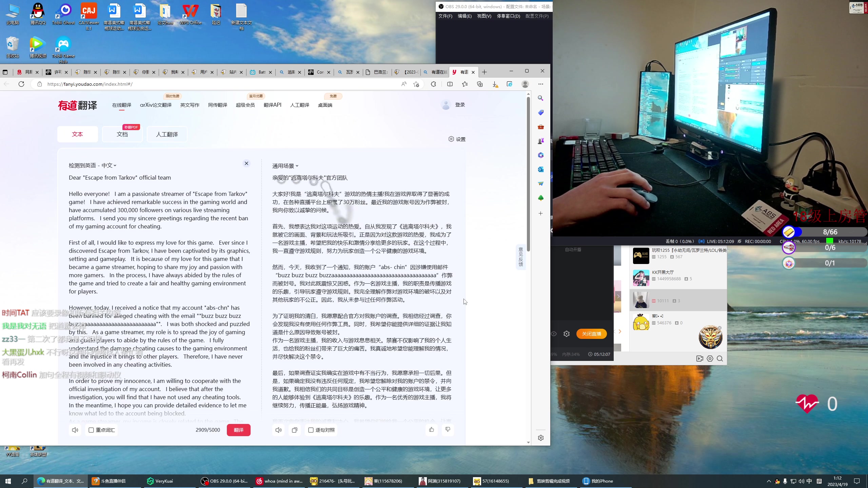Click the orange 关闭直播 button
868x488 pixels.
[591, 334]
